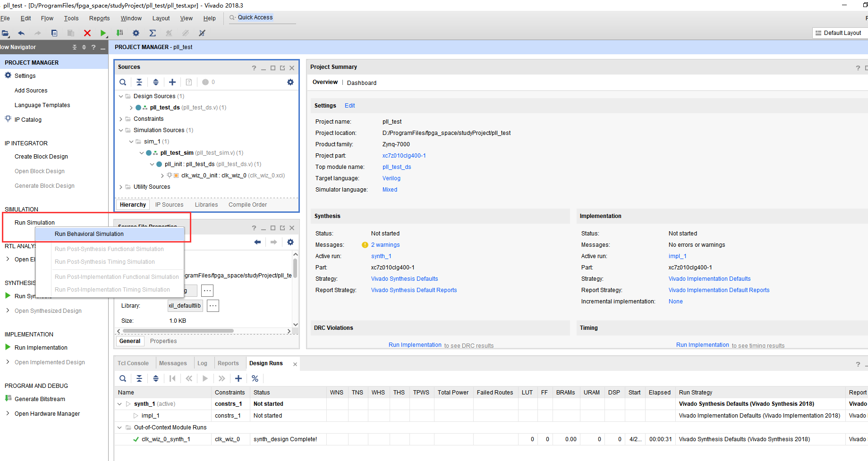Collapse Out-of-Context Module Runs group
The width and height of the screenshot is (868, 461).
(x=120, y=427)
